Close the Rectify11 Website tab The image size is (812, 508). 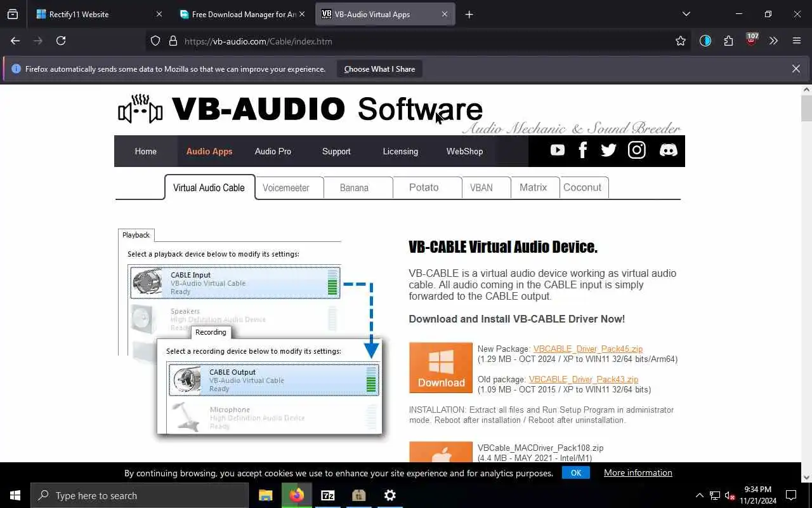(x=159, y=14)
